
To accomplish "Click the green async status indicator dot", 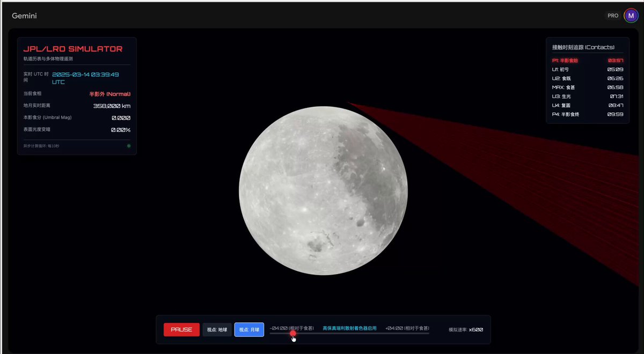I will (x=129, y=146).
